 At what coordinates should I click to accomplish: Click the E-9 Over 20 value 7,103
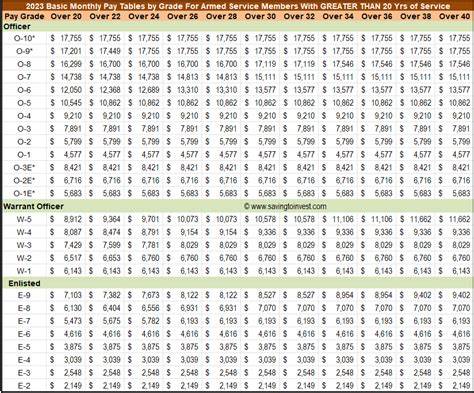73,296
